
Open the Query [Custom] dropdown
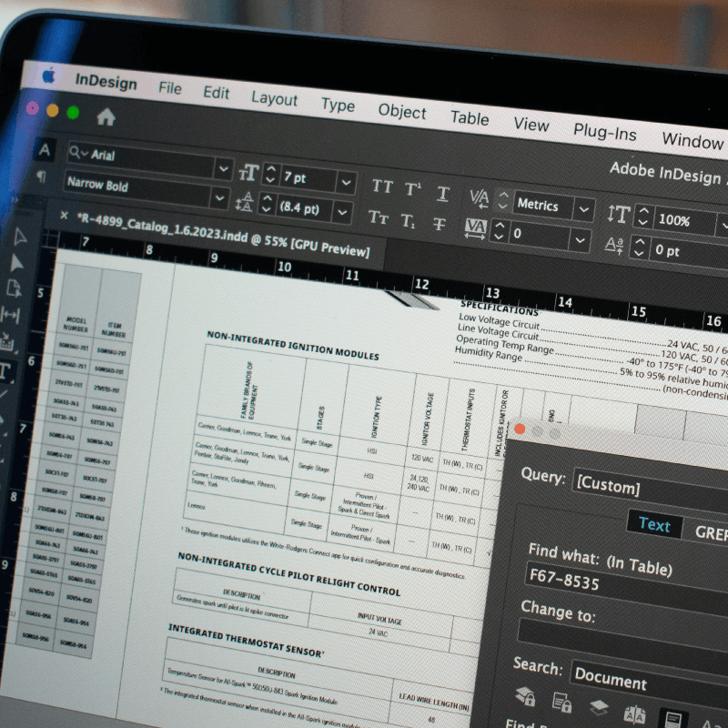pos(651,489)
